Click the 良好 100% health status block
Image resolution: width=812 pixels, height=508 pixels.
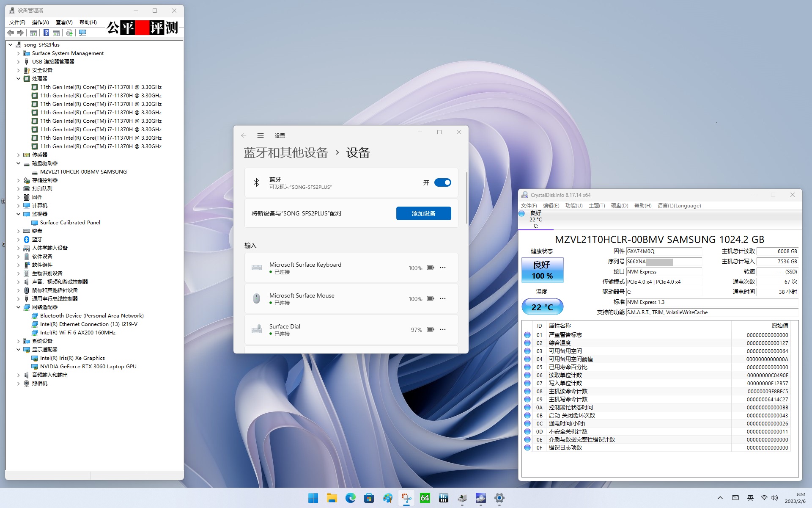pos(543,270)
